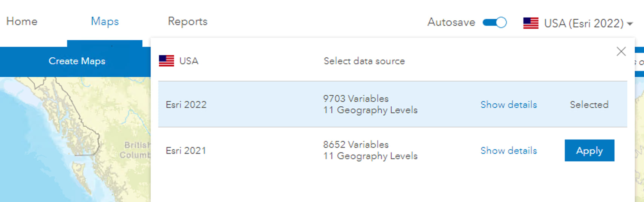
Task: Click the Selected status label
Action: click(x=589, y=104)
